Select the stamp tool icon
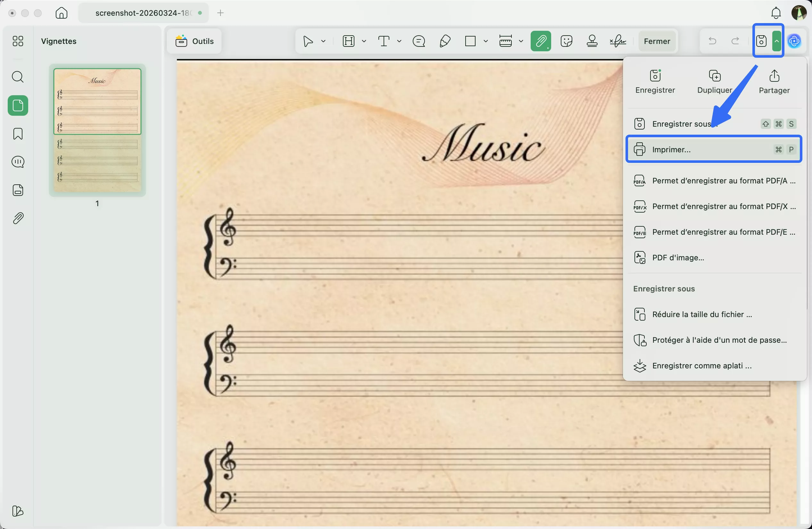 tap(592, 41)
